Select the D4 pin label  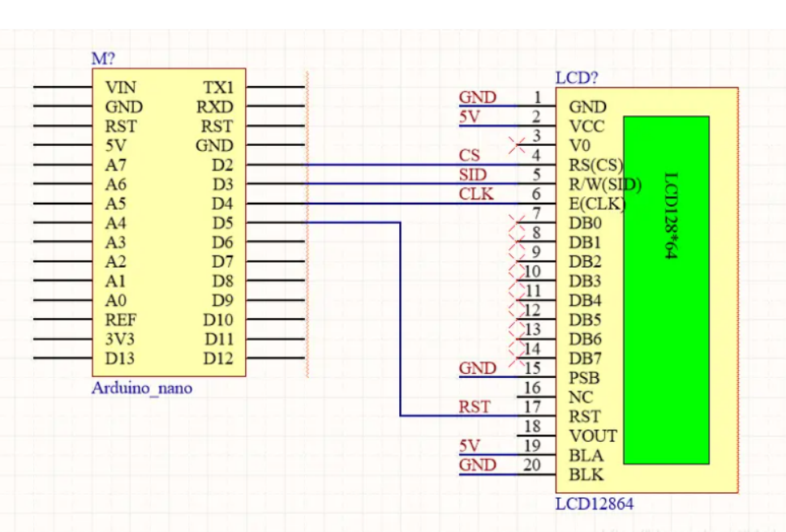click(x=222, y=204)
